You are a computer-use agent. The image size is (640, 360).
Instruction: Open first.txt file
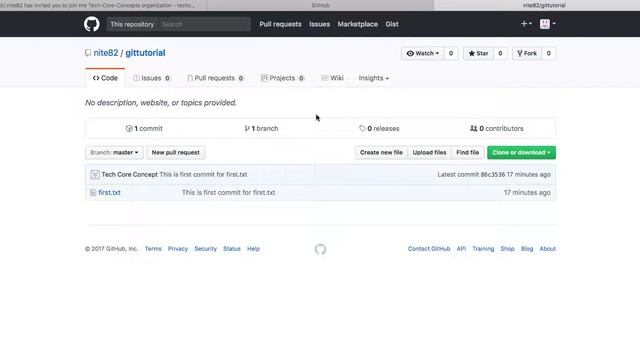tap(109, 193)
